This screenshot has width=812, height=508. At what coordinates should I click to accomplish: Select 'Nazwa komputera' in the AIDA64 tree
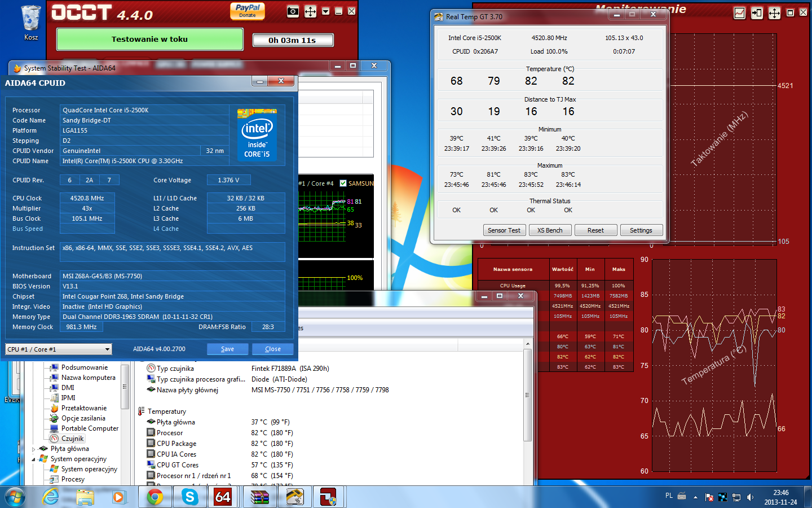click(x=89, y=378)
